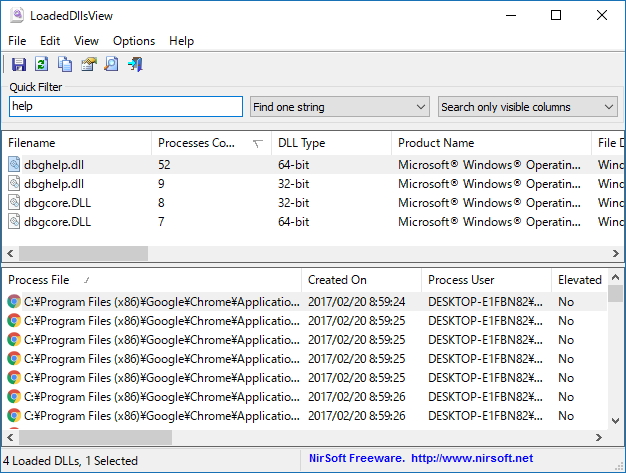This screenshot has width=626, height=473.
Task: Click the Save Selected Items toolbar icon
Action: (x=19, y=65)
